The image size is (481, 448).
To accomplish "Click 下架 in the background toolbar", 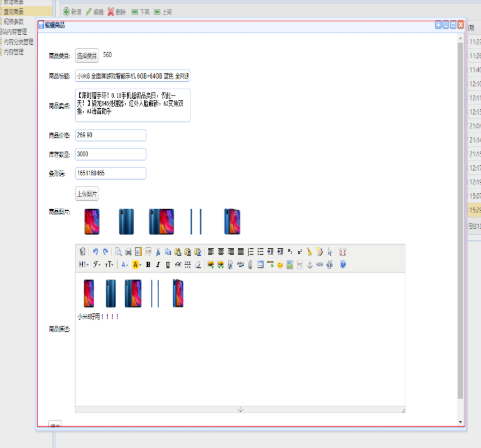I will [141, 12].
